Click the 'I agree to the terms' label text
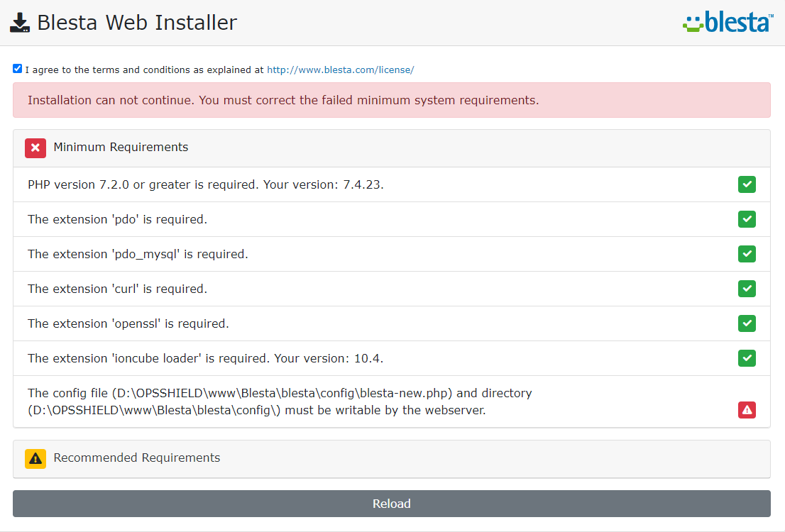 click(x=144, y=70)
